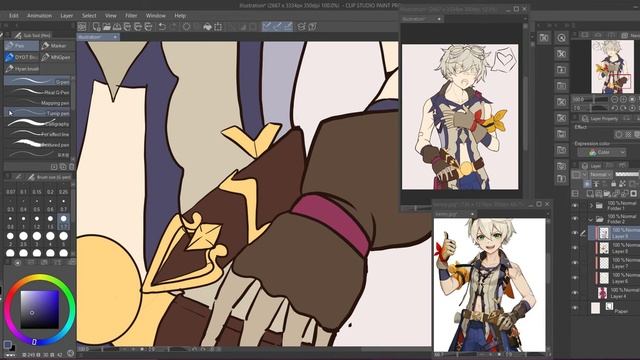The image size is (640, 360).
Task: Hide Layer 9 with its eye icon
Action: tap(575, 233)
